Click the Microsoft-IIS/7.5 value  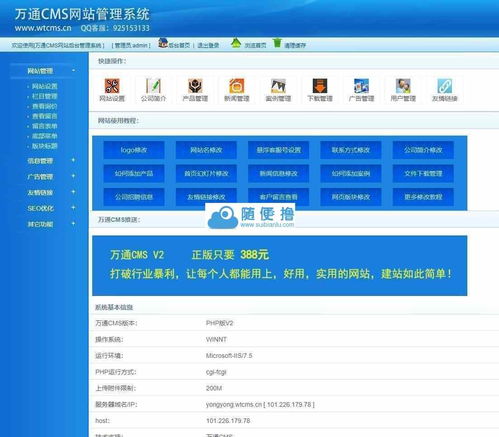(229, 356)
